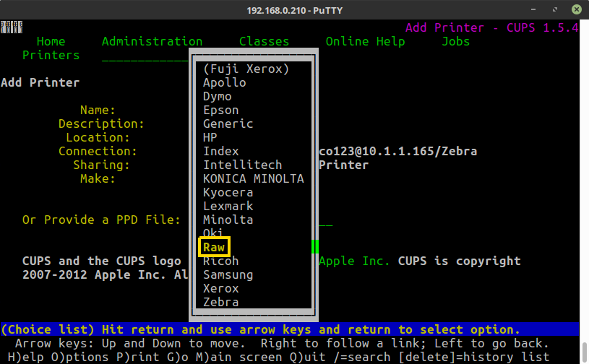
Task: Click the green list scroll position marker
Action: 315,246
